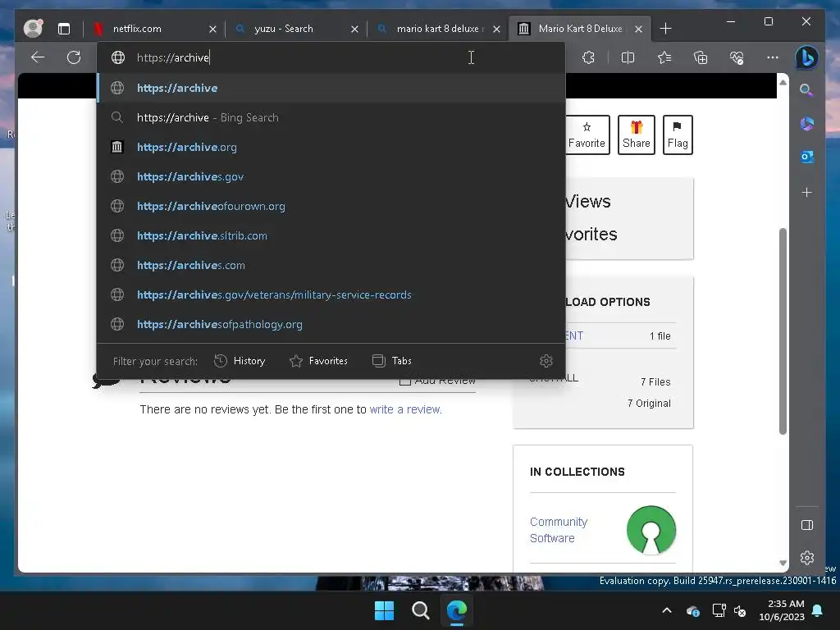Toggle the split screen icon
Image resolution: width=840 pixels, height=630 pixels.
pyautogui.click(x=628, y=57)
